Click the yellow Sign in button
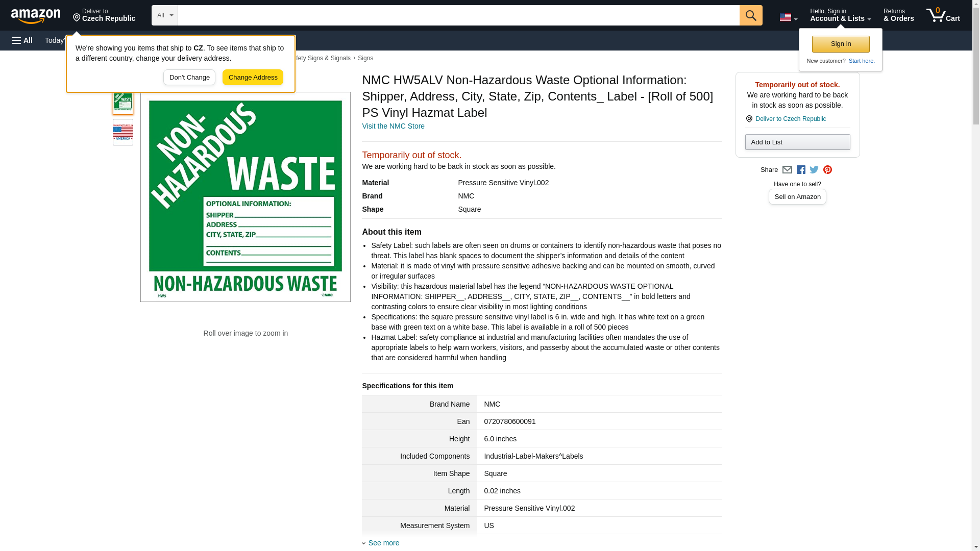Image resolution: width=980 pixels, height=551 pixels. 840,44
